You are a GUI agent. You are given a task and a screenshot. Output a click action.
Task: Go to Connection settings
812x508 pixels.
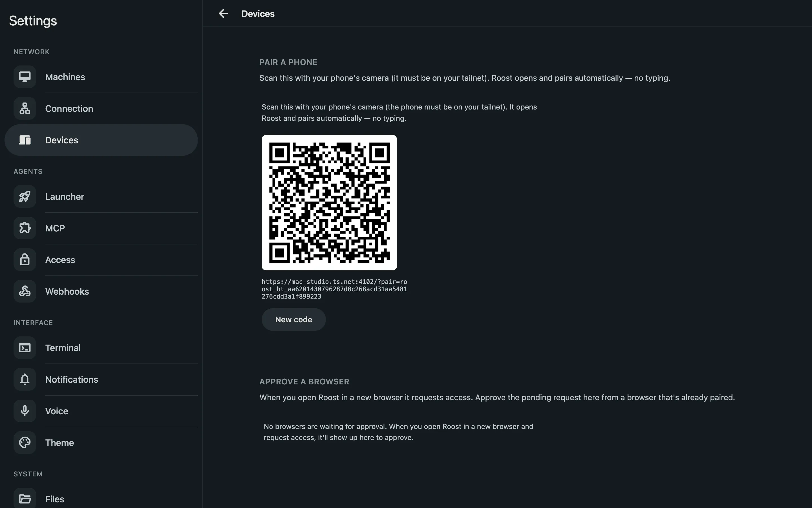pos(101,109)
